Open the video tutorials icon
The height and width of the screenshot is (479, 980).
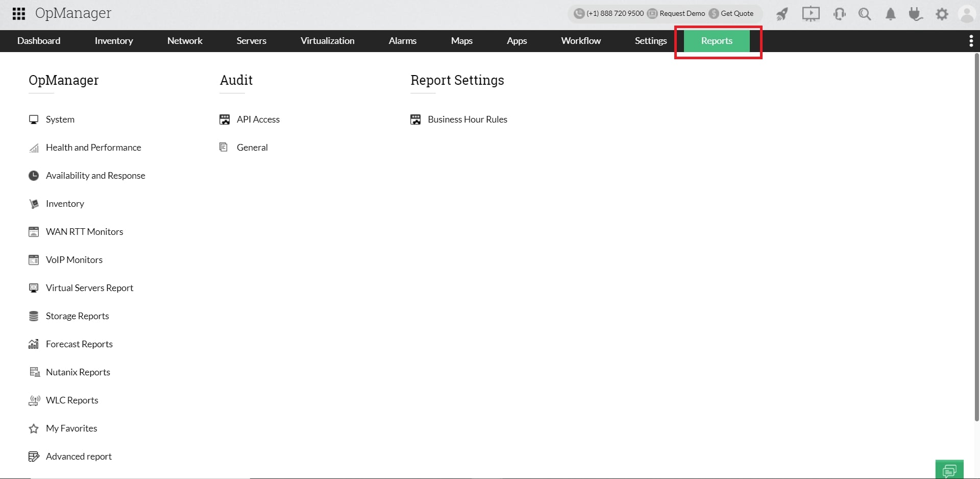(x=811, y=14)
